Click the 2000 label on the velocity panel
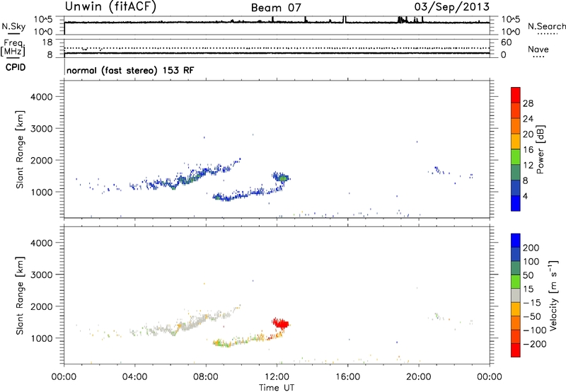This screenshot has height=392, width=566. 41,306
